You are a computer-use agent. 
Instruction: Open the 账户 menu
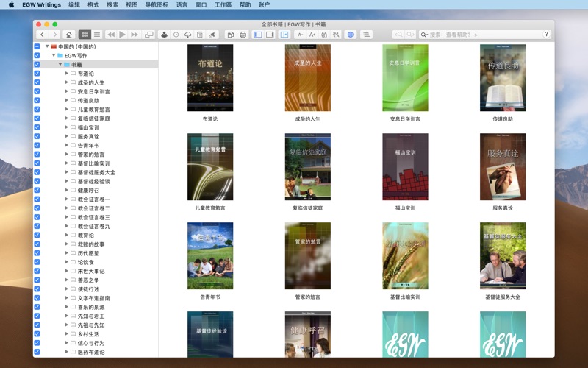[x=264, y=5]
